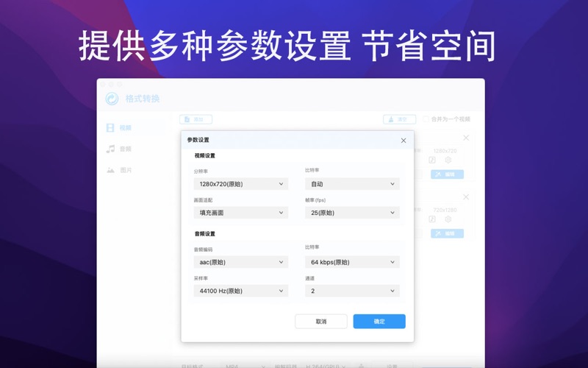Click the 格式转换 circular app logo
The height and width of the screenshot is (368, 588).
pos(112,99)
